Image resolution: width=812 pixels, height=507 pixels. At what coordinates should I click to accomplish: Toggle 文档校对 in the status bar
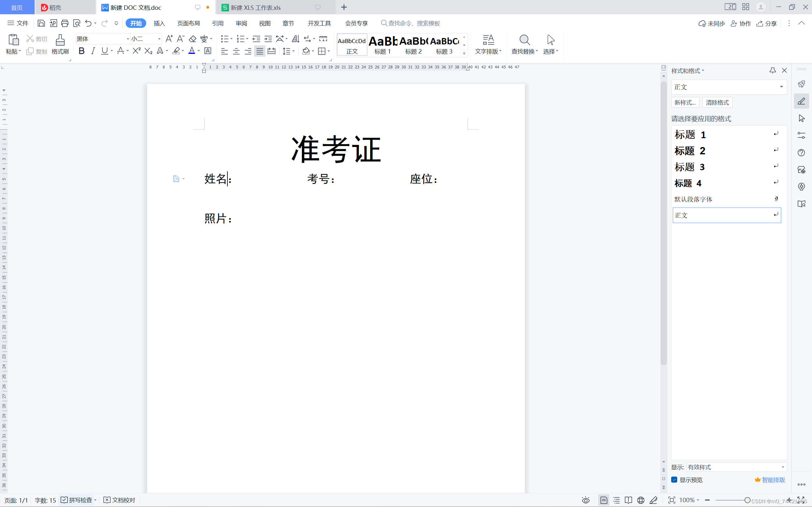[x=120, y=500]
